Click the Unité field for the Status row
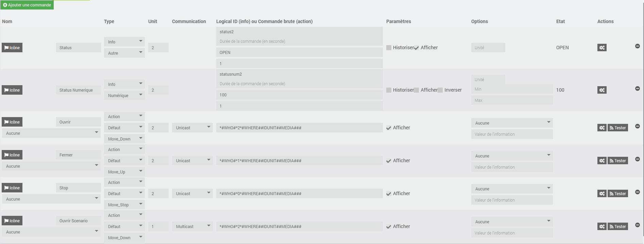The image size is (644, 244). 488,48
